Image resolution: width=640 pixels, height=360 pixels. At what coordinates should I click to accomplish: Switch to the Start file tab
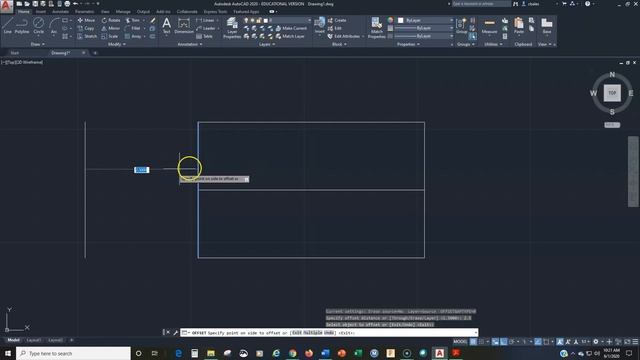pos(15,53)
